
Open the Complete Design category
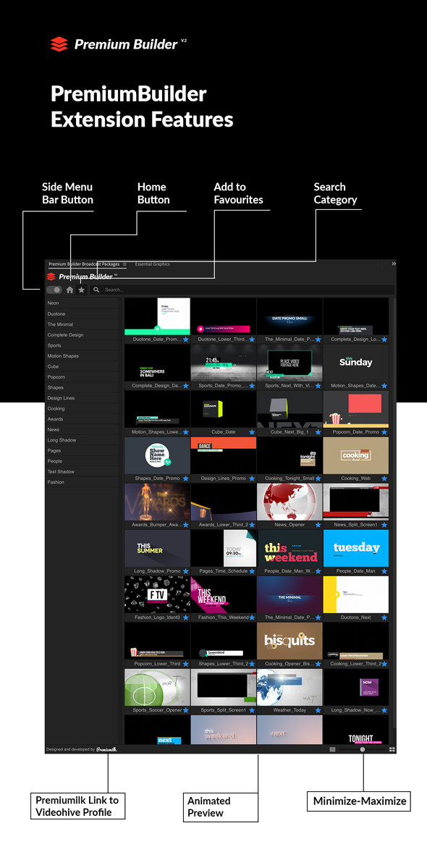coord(83,335)
